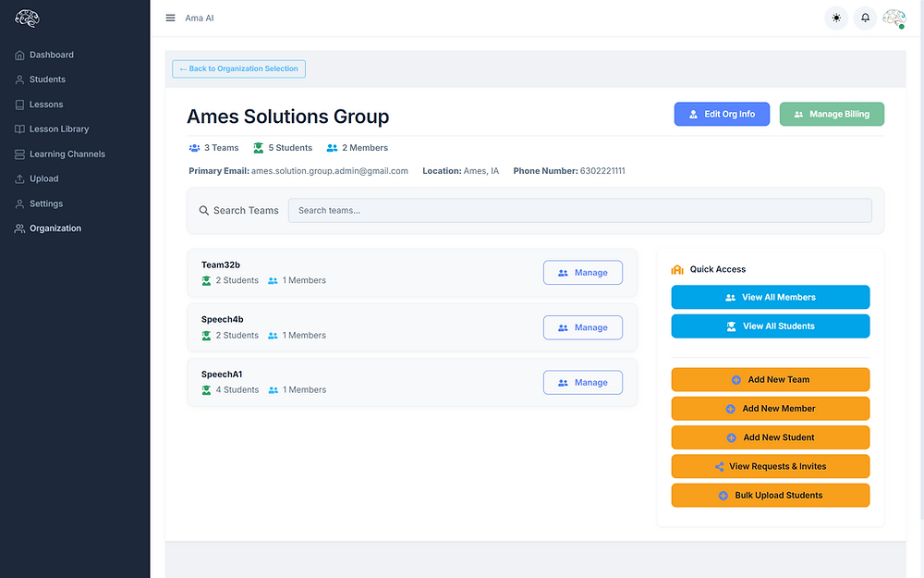Click the Ama AI header label
Viewport: 924px width, 578px height.
(200, 18)
